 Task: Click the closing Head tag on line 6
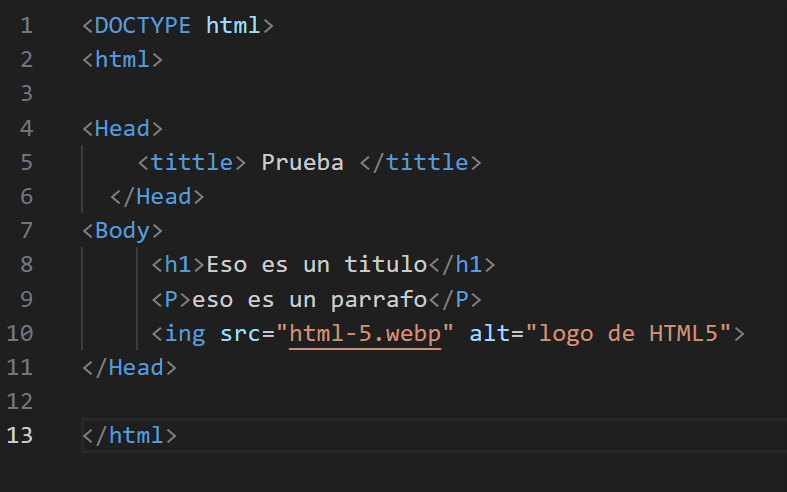[157, 197]
